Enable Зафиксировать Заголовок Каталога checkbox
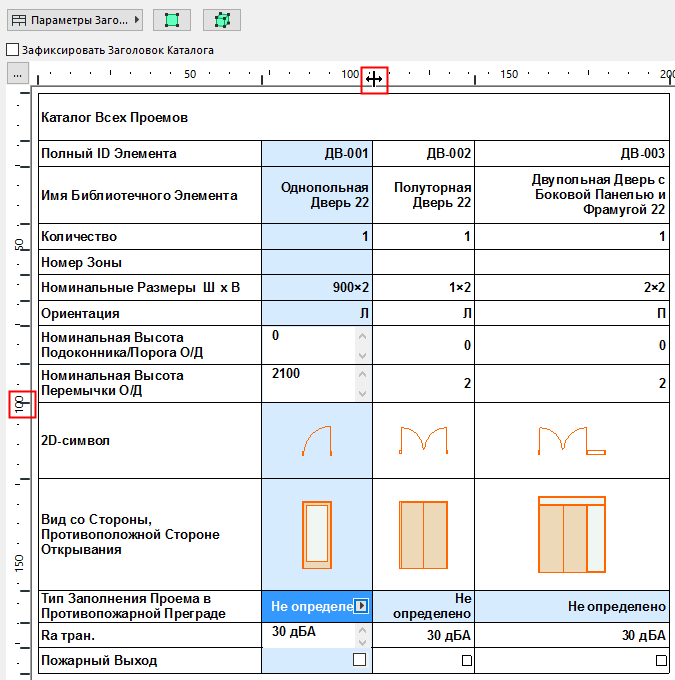Image resolution: width=675 pixels, height=680 pixels. (12, 49)
